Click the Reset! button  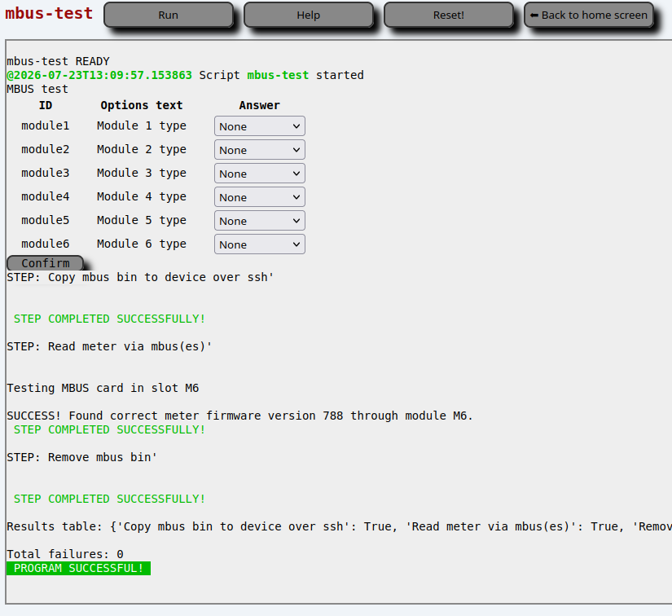coord(449,15)
